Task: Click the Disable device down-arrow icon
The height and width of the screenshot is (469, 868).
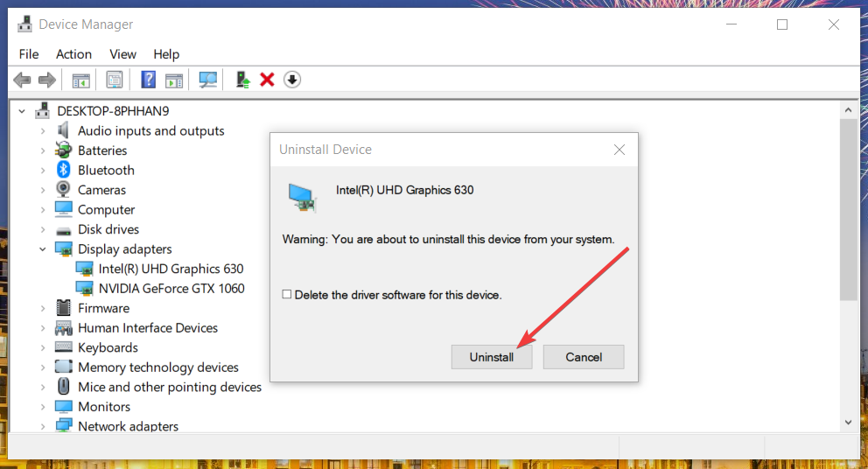Action: click(292, 80)
